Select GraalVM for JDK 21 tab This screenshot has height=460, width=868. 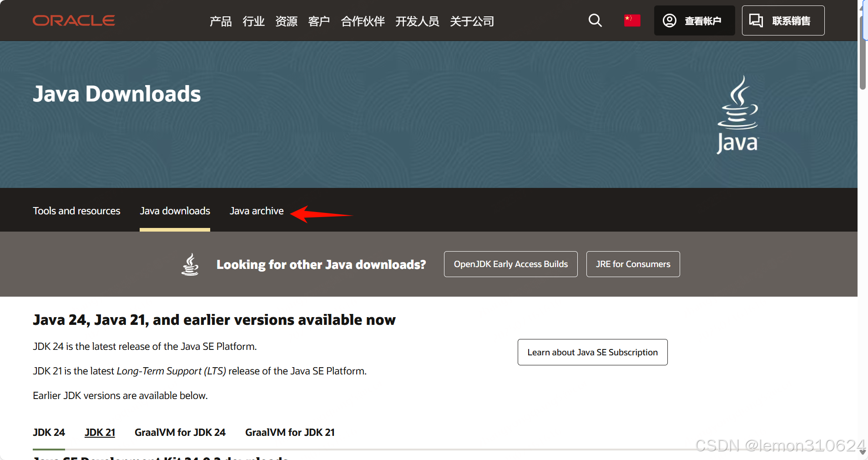(290, 432)
